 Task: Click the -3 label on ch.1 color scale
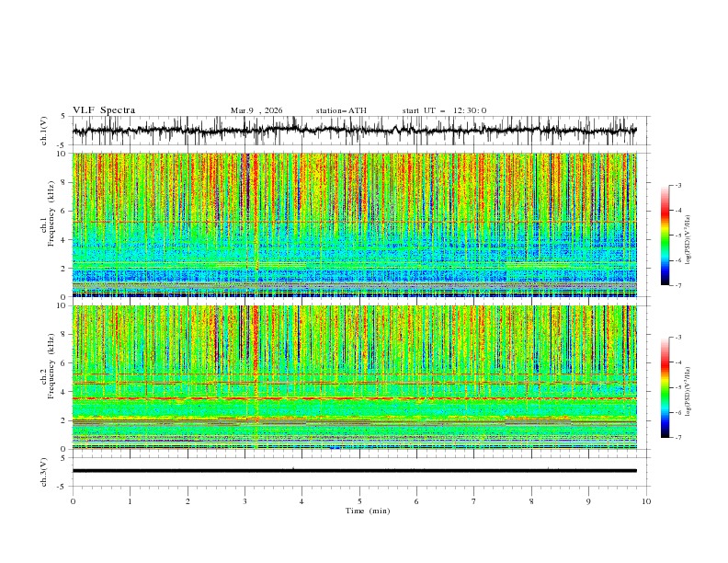(678, 185)
